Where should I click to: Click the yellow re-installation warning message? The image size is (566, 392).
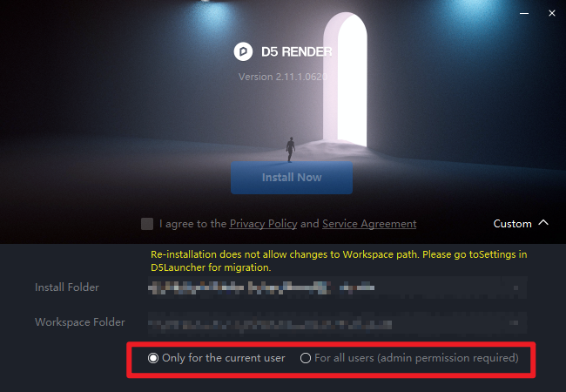[339, 260]
